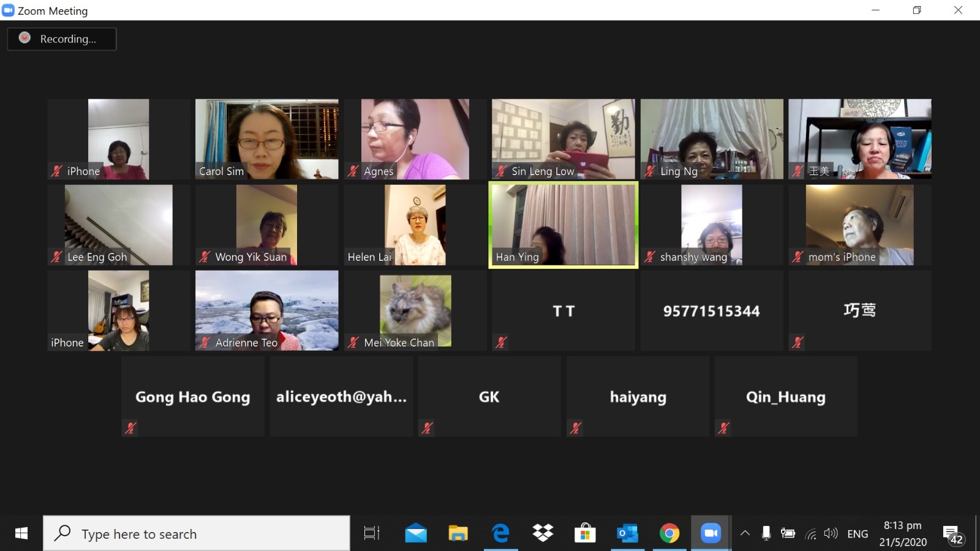
Task: Select Mei Yoke Chan's cat picture tile
Action: point(415,310)
